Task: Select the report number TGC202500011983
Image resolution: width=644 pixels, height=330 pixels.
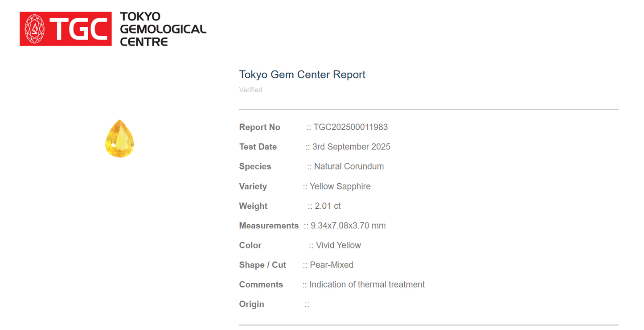Action: [350, 127]
